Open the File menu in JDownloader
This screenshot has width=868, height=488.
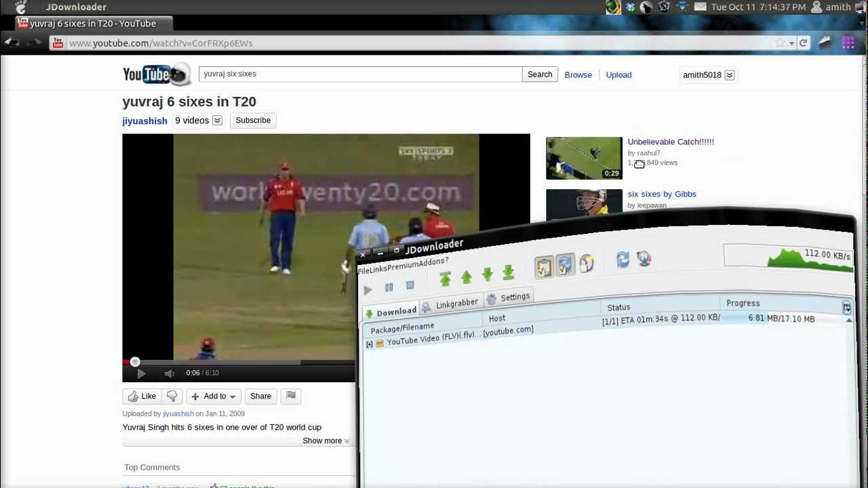pos(364,270)
